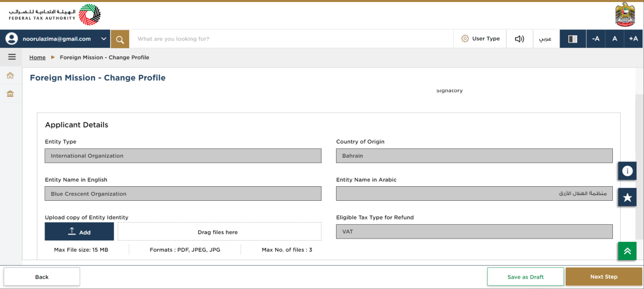Click the Entity Name in Arabic field
Viewport: 644px width, 289px height.
pos(474,194)
